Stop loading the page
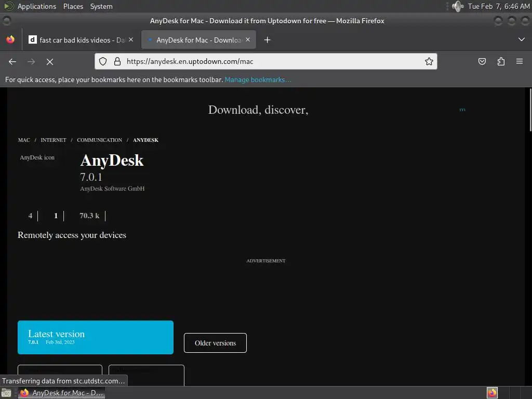 point(50,62)
